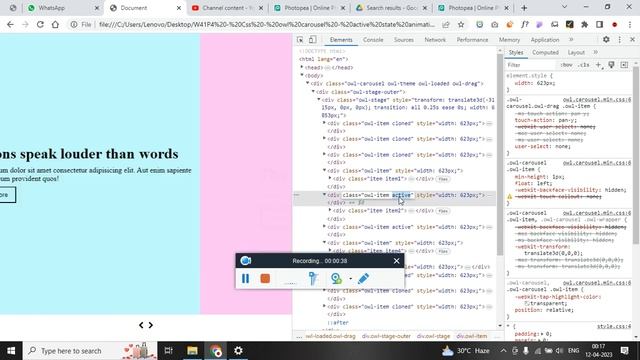Go to the Chrome home page icon
640x360 pixels.
pos(55,24)
